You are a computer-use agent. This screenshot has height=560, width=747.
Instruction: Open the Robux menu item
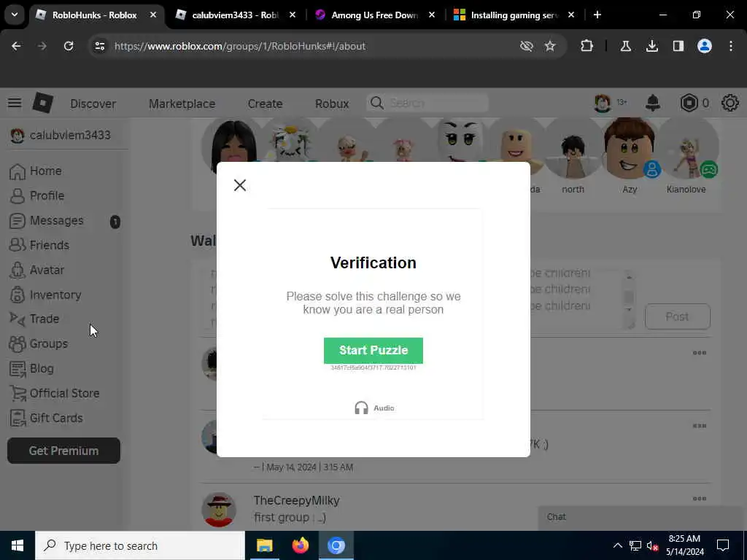pyautogui.click(x=332, y=104)
